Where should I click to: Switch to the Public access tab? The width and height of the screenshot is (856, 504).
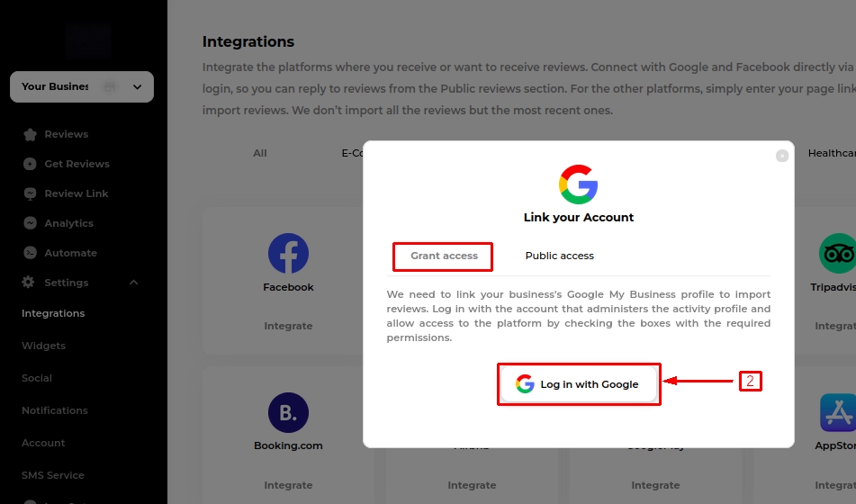[x=559, y=256]
